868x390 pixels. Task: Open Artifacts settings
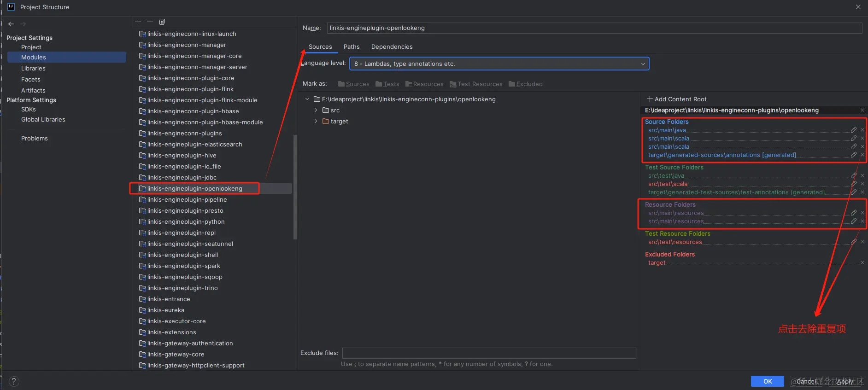(x=33, y=90)
